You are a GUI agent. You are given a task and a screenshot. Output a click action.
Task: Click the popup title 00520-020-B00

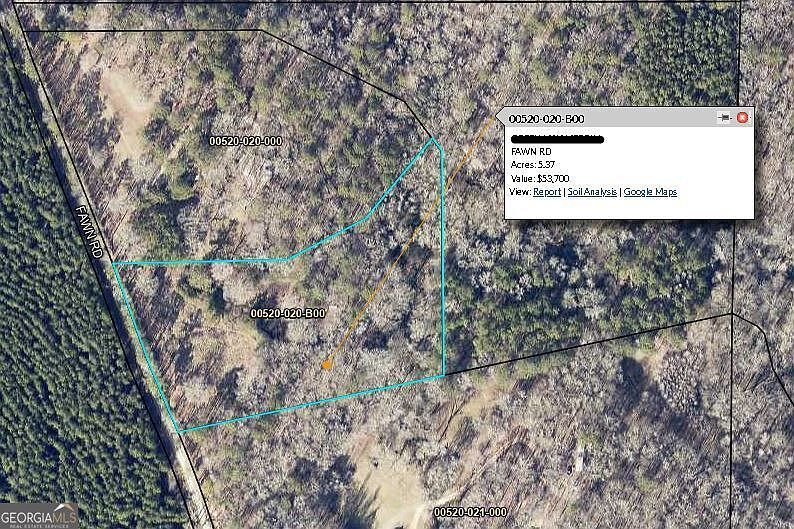546,119
